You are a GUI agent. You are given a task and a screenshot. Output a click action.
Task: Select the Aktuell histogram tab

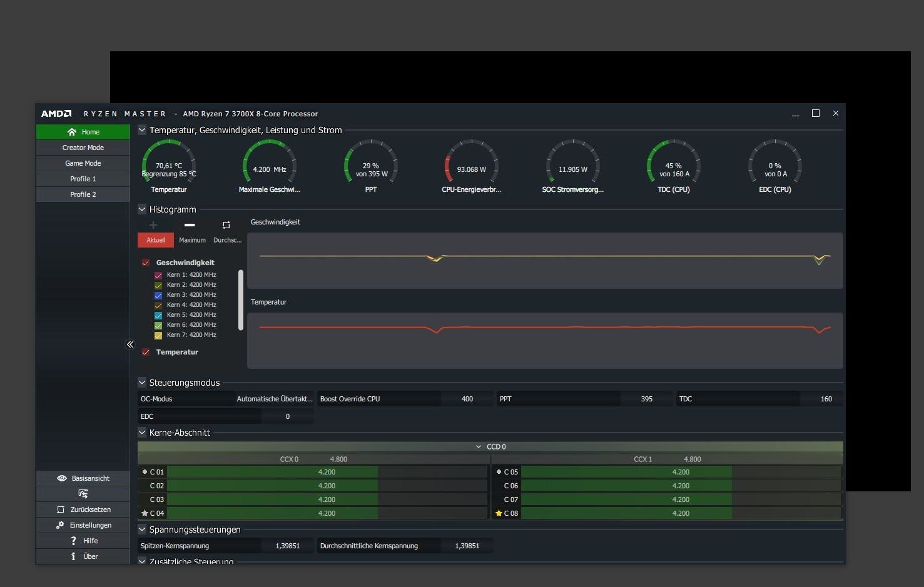[156, 240]
